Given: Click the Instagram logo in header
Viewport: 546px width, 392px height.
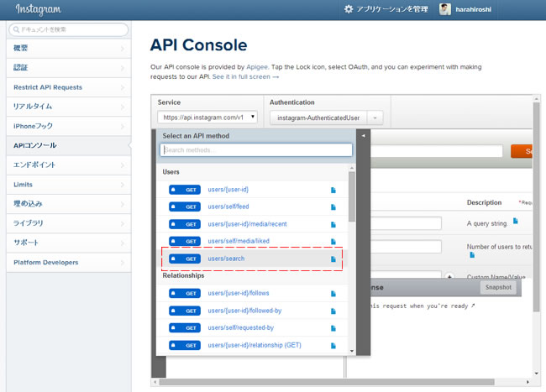Looking at the screenshot, I should coord(39,9).
